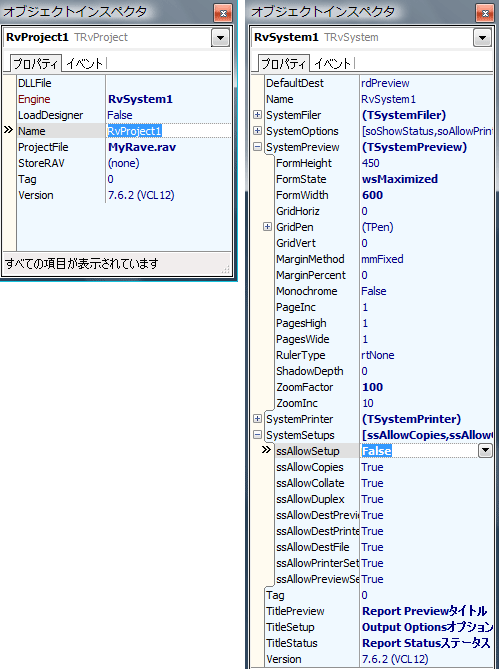Viewport: 500px width, 670px height.
Task: Expand the SystemOptions property node
Action: (257, 131)
